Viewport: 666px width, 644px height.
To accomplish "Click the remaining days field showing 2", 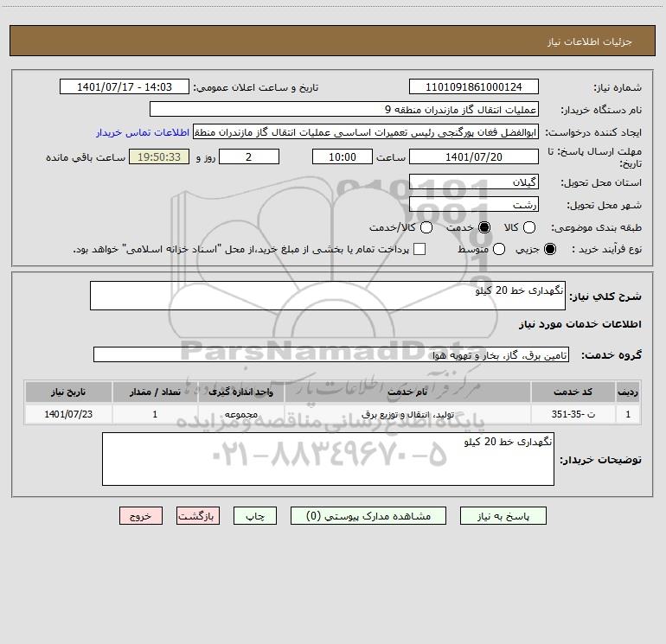I will [249, 156].
